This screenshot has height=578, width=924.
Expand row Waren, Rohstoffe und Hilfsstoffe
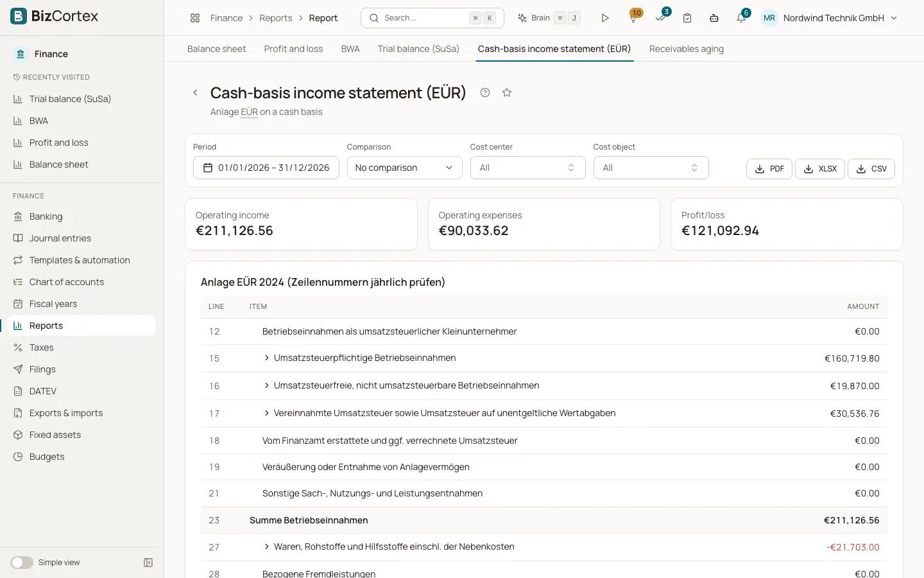[266, 547]
